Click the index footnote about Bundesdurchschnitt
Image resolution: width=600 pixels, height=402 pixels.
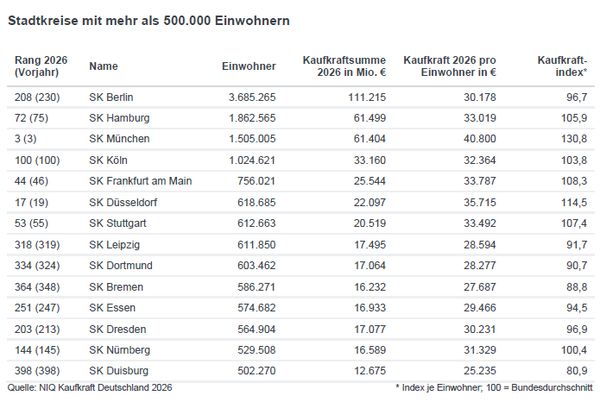[x=491, y=387]
